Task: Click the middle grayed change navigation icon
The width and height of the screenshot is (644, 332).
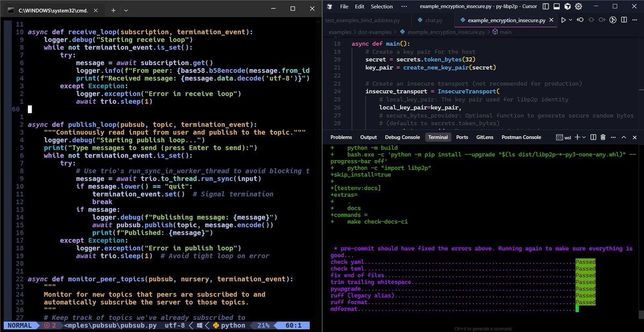Action: point(591,20)
